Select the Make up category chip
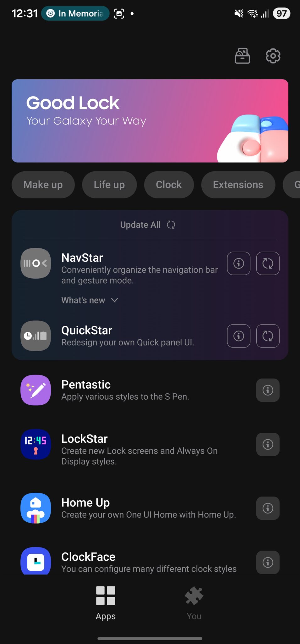This screenshot has height=644, width=300. (43, 185)
